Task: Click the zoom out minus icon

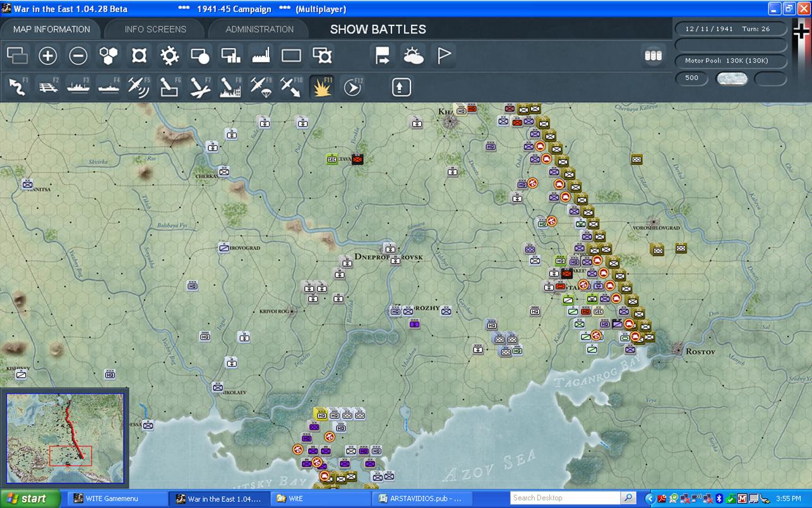Action: pos(78,56)
